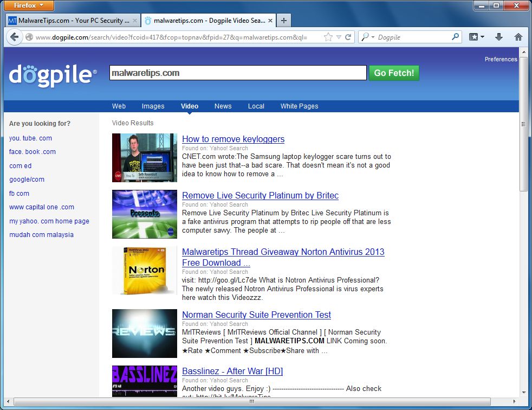This screenshot has width=532, height=410.
Task: Switch to MalwareTips.com PC Security tab
Action: [x=72, y=21]
